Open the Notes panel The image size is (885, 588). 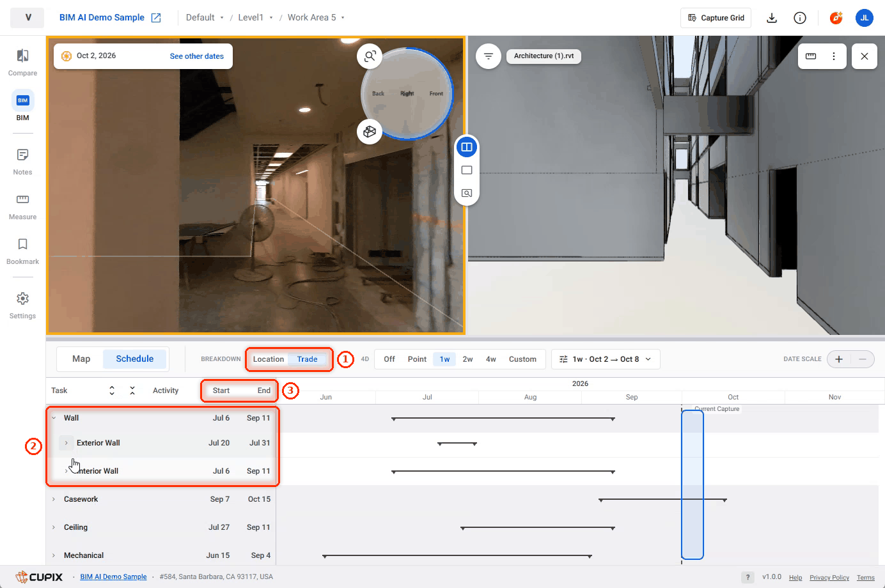[22, 161]
